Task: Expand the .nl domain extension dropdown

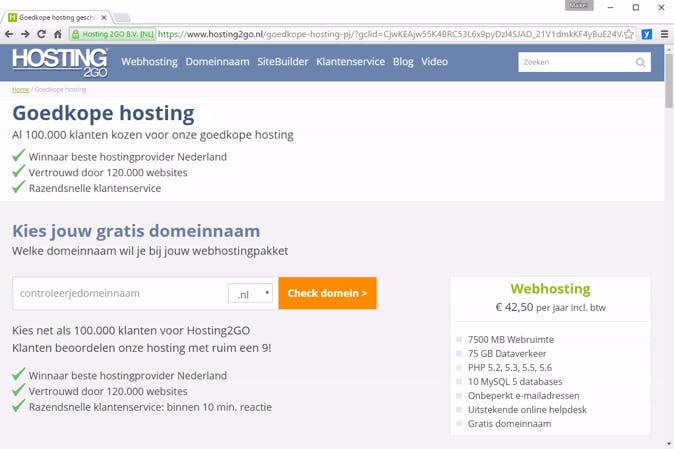Action: pos(250,294)
